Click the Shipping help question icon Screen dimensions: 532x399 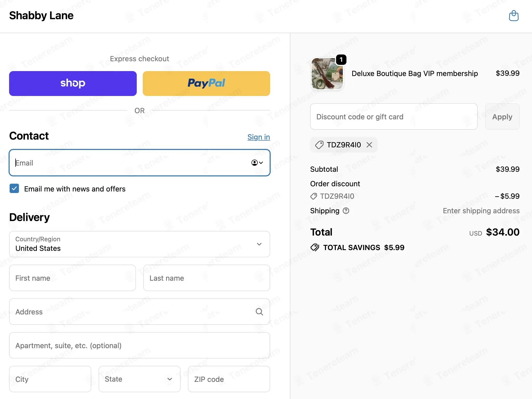pos(346,211)
